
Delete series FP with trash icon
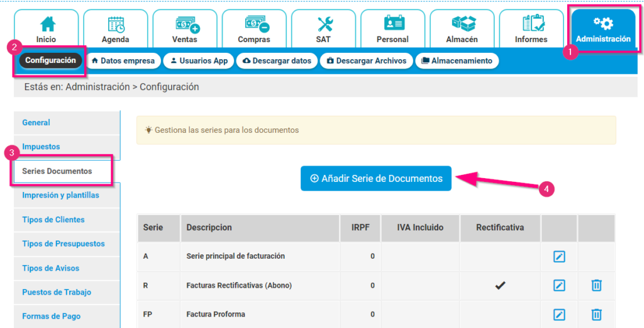click(x=596, y=314)
